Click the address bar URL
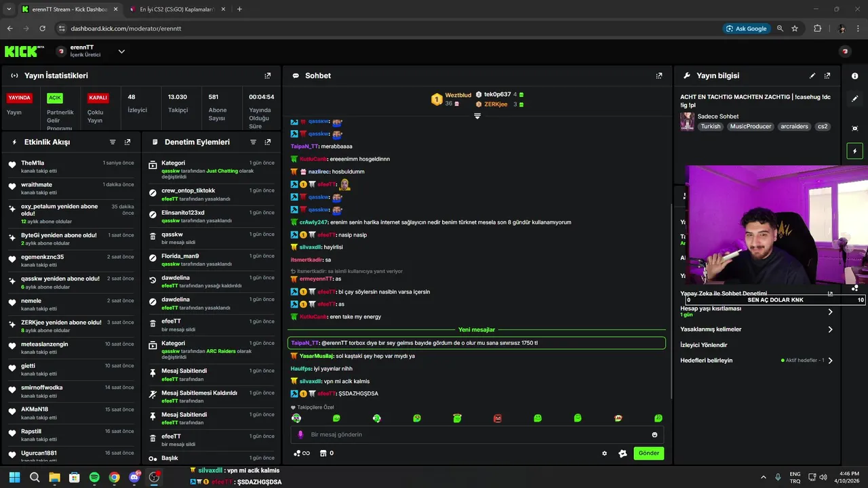868x488 pixels. pyautogui.click(x=126, y=28)
